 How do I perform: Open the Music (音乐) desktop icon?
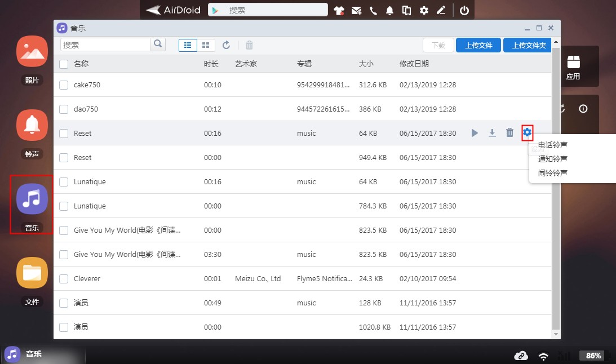pyautogui.click(x=32, y=199)
